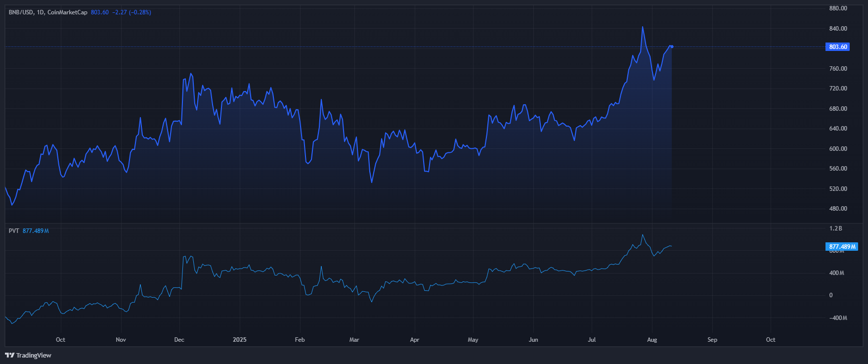Click the 600.00 price scale label

(838, 149)
